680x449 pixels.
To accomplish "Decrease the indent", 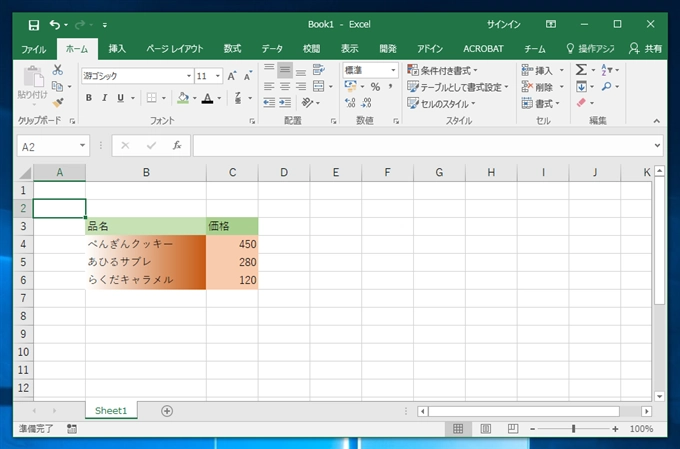I will point(269,103).
